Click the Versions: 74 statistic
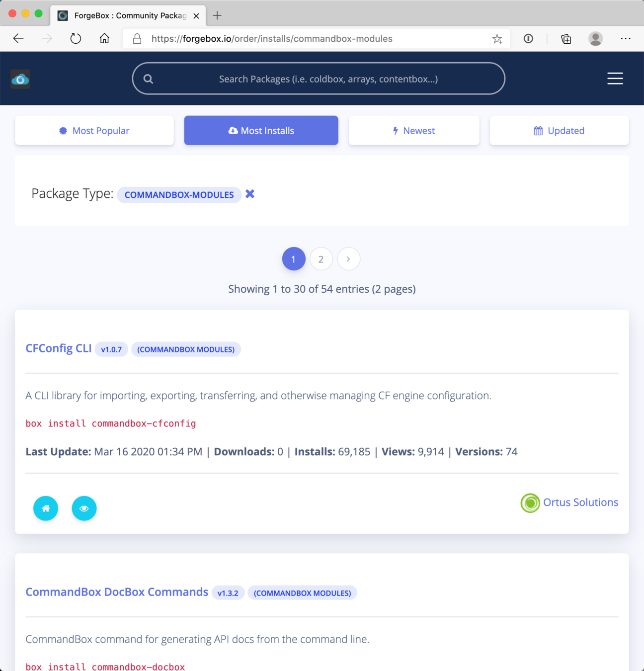Screen dimensions: 644x671 click(486, 452)
